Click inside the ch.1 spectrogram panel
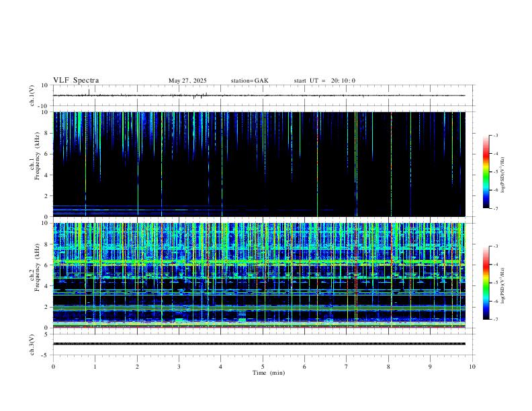Image resolution: width=532 pixels, height=411 pixels. [x=259, y=164]
